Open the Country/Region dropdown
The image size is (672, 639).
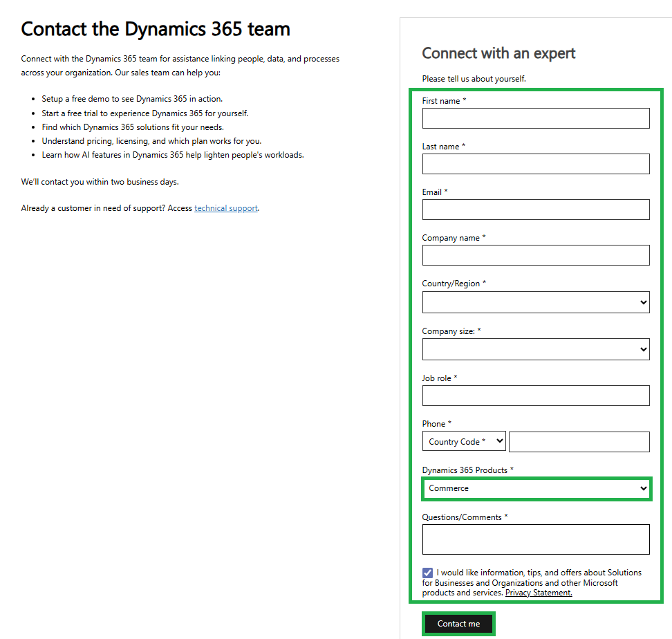coord(536,302)
